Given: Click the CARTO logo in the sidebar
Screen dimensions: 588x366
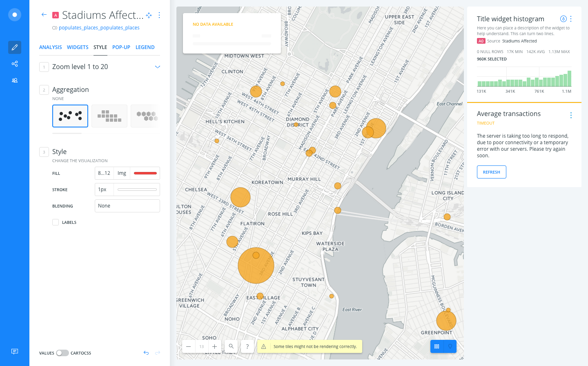Looking at the screenshot, I should pos(15,15).
